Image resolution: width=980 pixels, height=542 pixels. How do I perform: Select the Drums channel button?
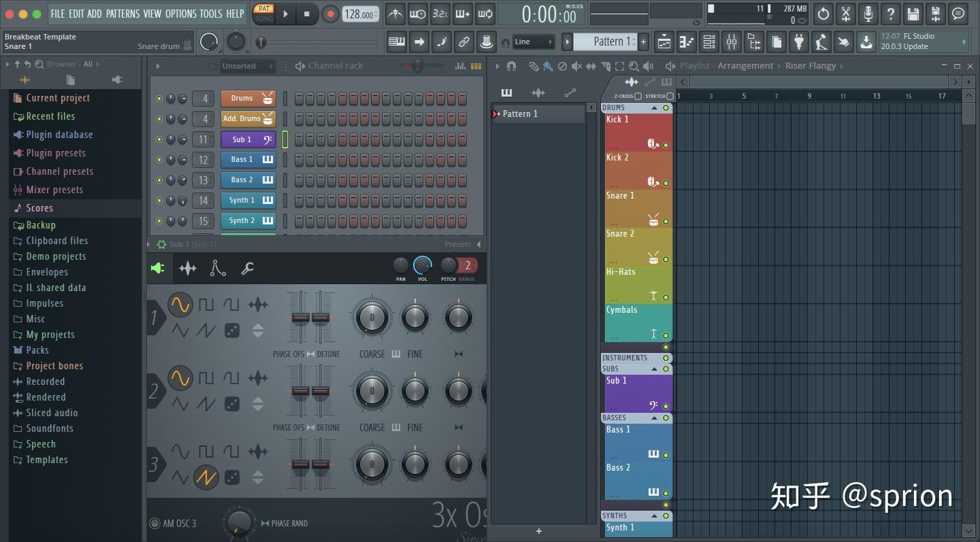pos(248,99)
